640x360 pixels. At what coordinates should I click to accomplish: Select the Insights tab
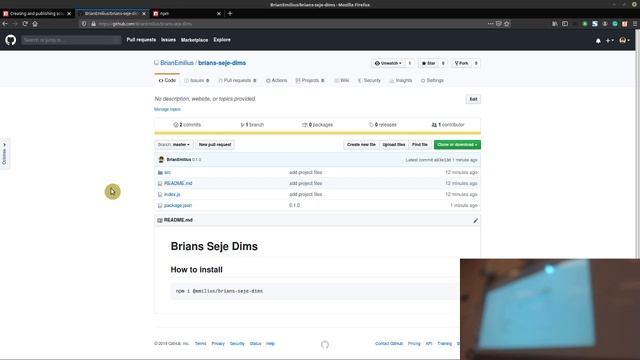[x=400, y=80]
